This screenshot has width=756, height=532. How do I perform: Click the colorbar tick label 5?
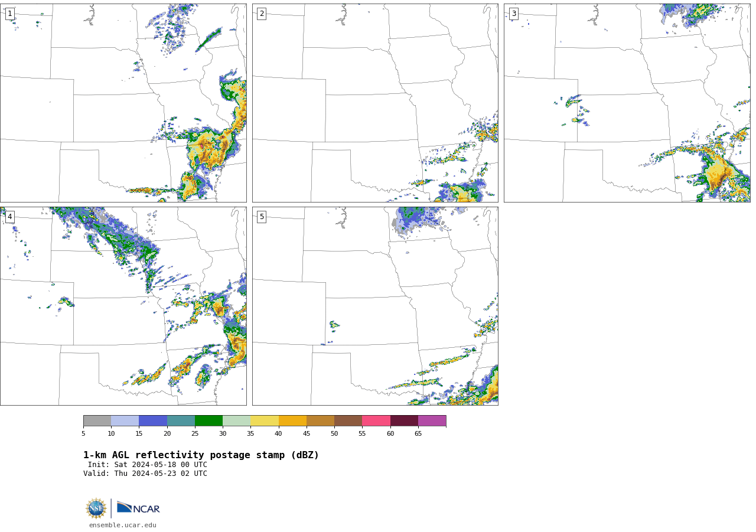coord(83,434)
